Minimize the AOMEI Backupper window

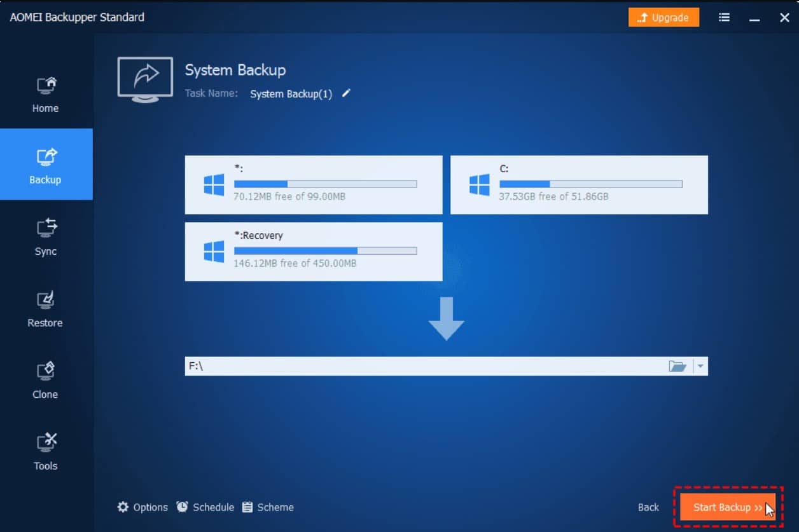pyautogui.click(x=754, y=18)
